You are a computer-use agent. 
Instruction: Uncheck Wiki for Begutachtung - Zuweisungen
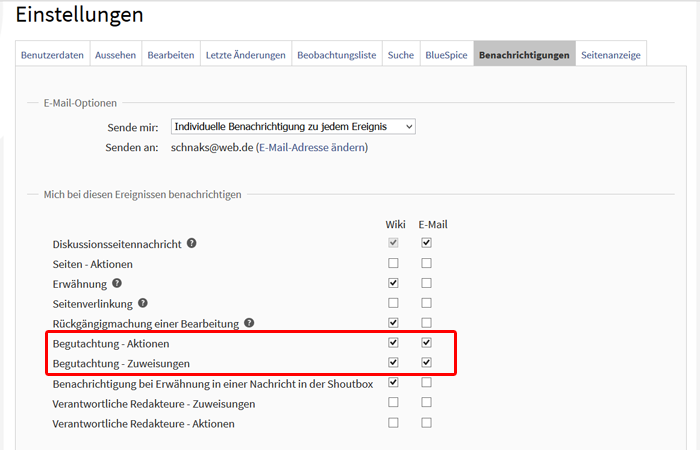pyautogui.click(x=393, y=362)
